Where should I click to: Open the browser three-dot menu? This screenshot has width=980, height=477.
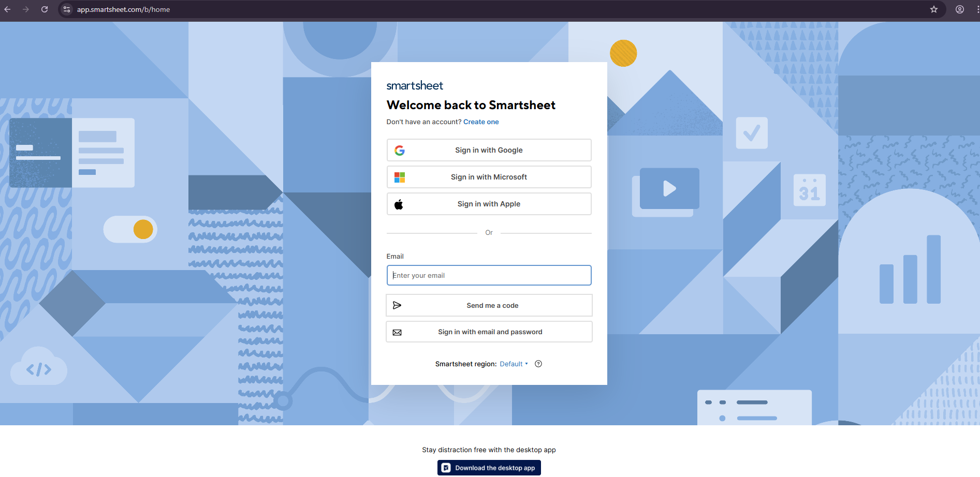click(x=977, y=9)
